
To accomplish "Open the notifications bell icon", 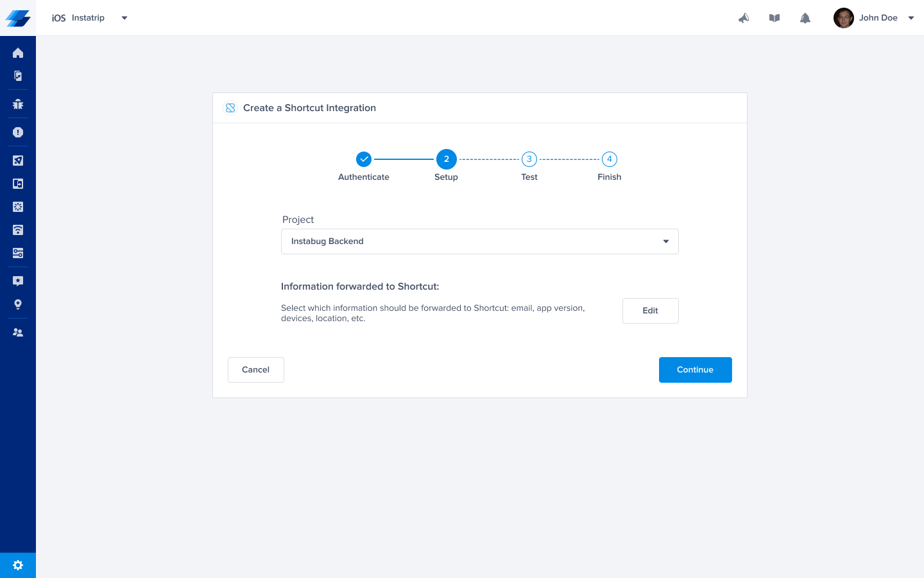I will pyautogui.click(x=805, y=18).
